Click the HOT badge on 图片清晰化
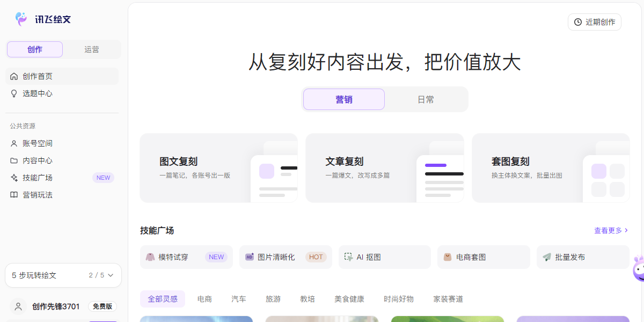644x322 pixels. 316,257
